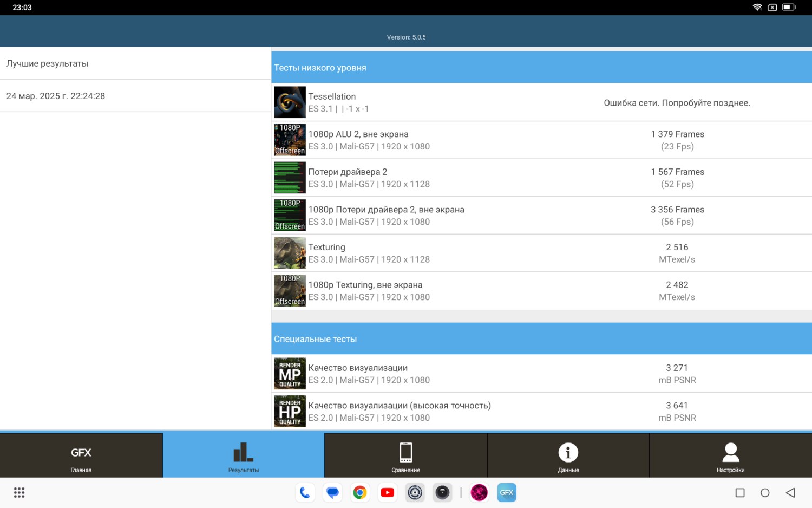Screen dimensions: 812x508
Task: Tap the crossed-box status bar icon
Action: click(772, 7)
